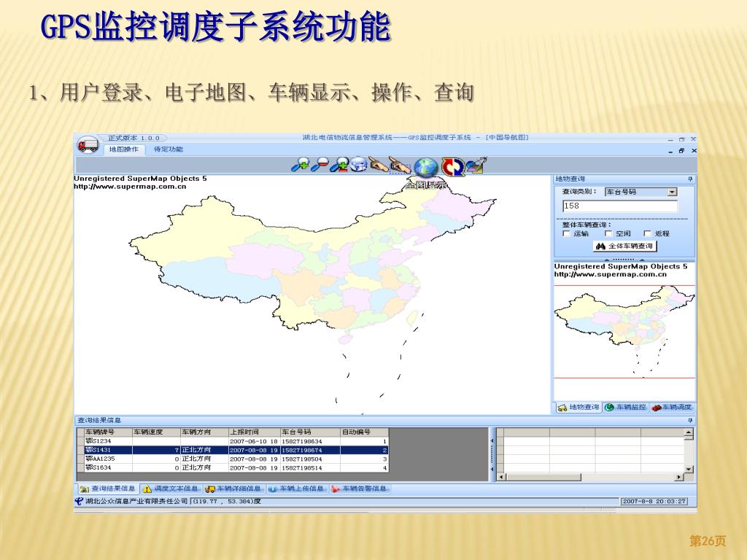The image size is (747, 560).
Task: Click the scroll left arrow of right grid
Action: pyautogui.click(x=501, y=477)
